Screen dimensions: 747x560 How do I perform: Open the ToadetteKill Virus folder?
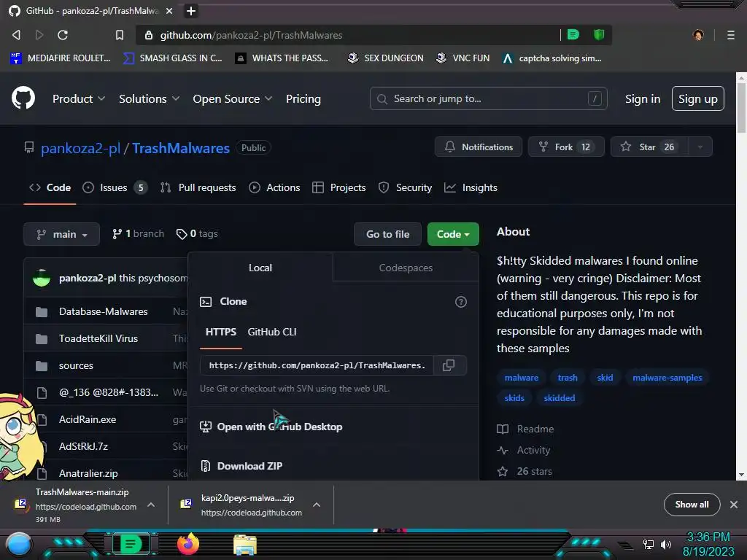[x=98, y=338]
